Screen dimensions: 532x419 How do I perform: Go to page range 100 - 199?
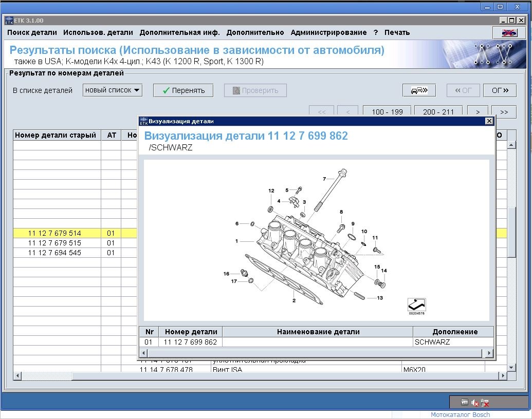click(x=387, y=111)
